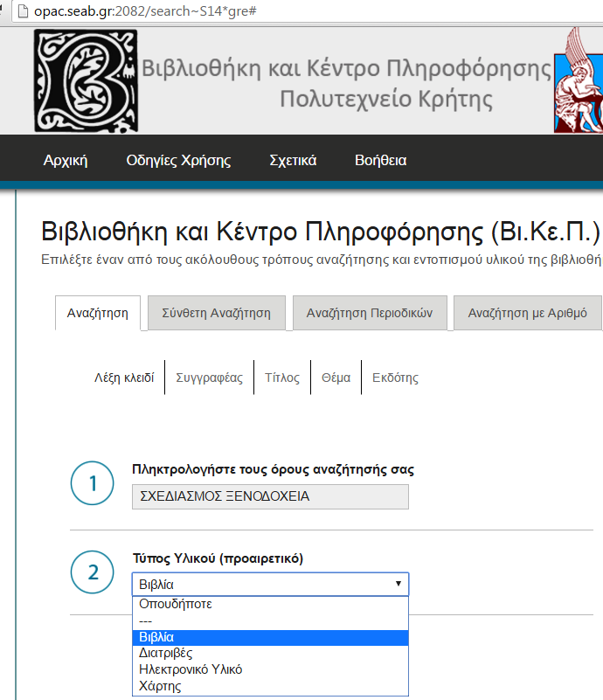Open the Βοήθεια menu item
Screen dimensions: 603x700
(x=381, y=160)
